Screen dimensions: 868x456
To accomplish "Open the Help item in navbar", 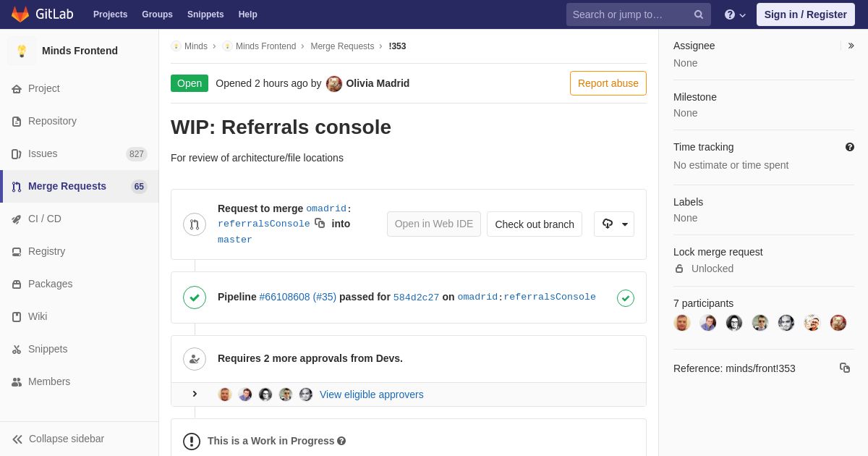I will click(x=248, y=14).
